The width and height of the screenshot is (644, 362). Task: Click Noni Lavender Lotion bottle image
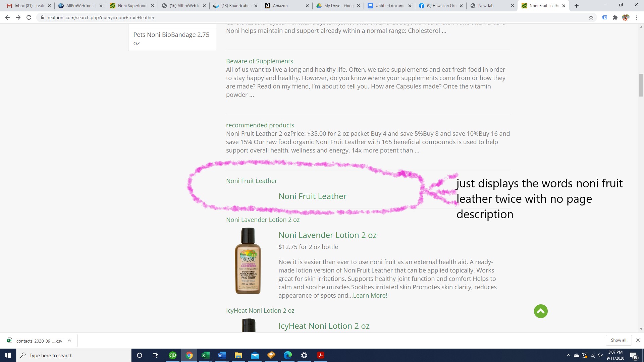point(248,261)
